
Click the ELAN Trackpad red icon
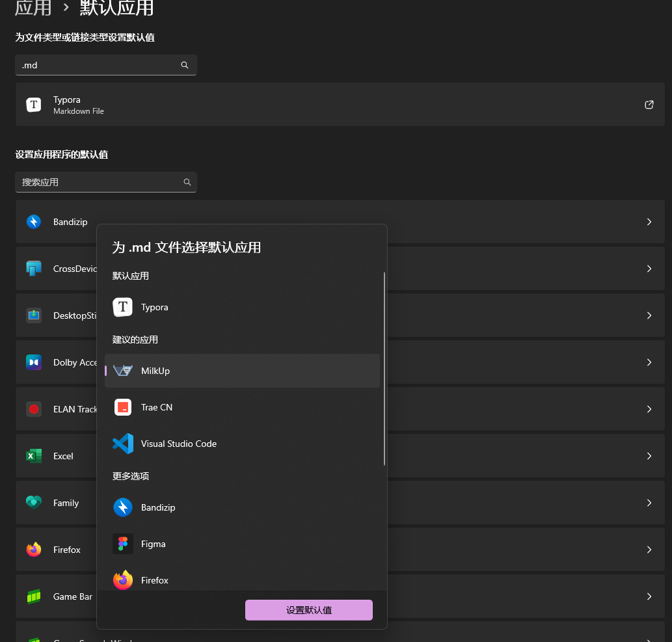(x=34, y=409)
